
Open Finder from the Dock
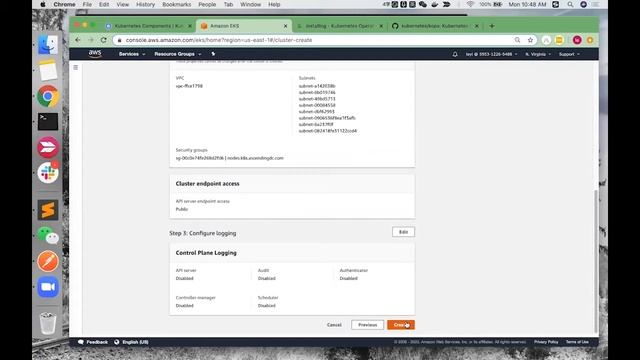pos(48,44)
